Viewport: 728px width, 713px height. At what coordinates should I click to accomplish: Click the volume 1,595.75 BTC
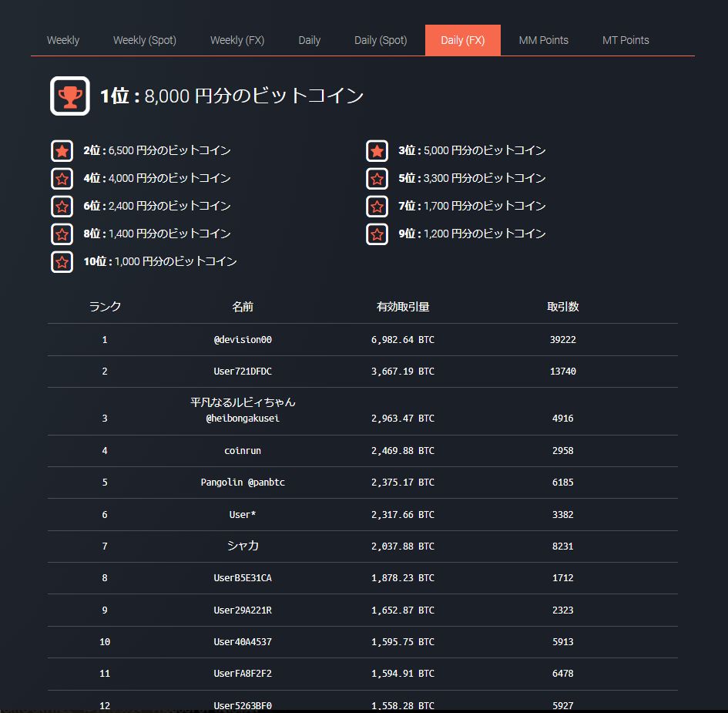tap(403, 642)
